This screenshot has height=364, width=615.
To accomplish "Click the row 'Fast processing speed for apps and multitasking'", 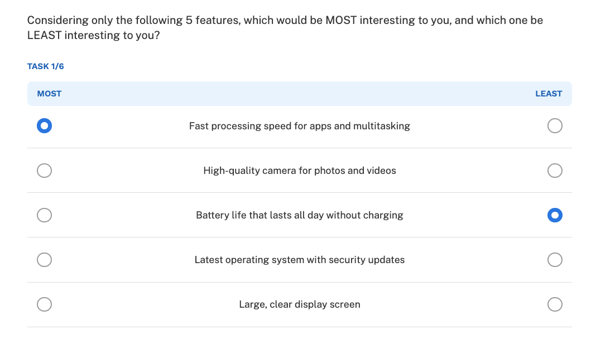I will [299, 125].
